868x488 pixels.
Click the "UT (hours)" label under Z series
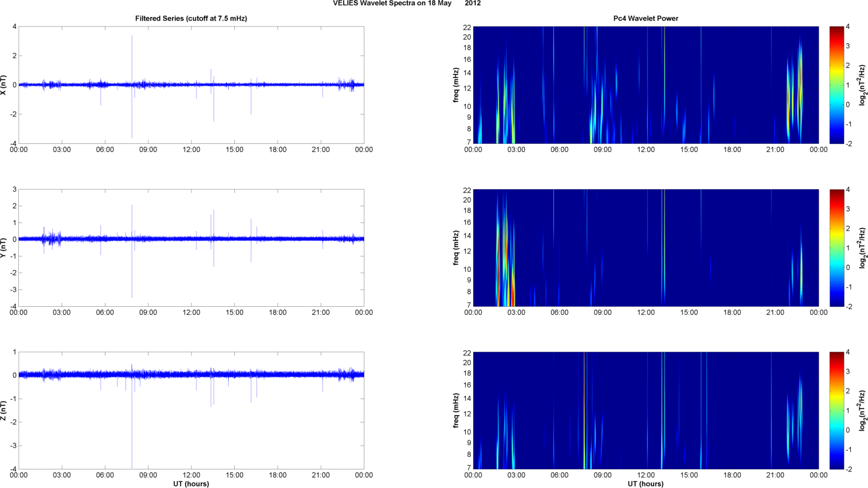[x=191, y=483]
